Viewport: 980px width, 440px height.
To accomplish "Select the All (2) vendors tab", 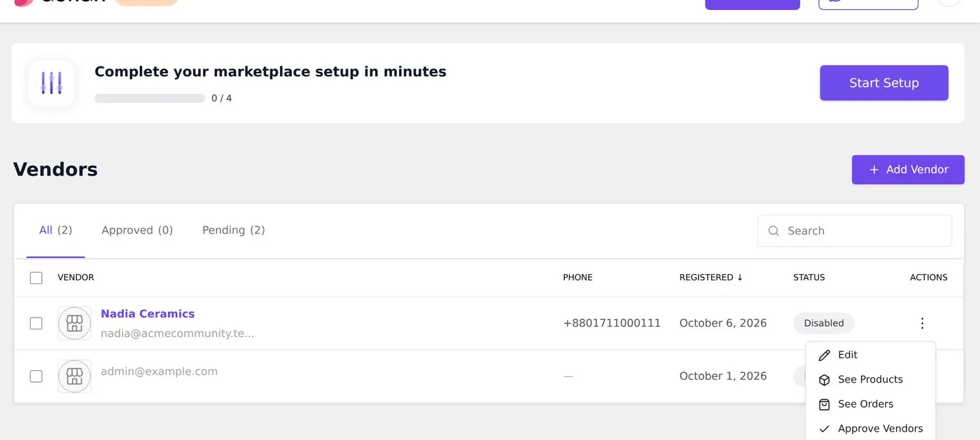I will (56, 230).
